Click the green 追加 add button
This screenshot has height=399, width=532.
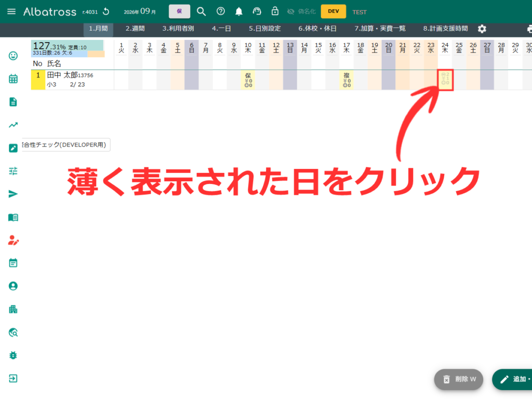point(513,379)
